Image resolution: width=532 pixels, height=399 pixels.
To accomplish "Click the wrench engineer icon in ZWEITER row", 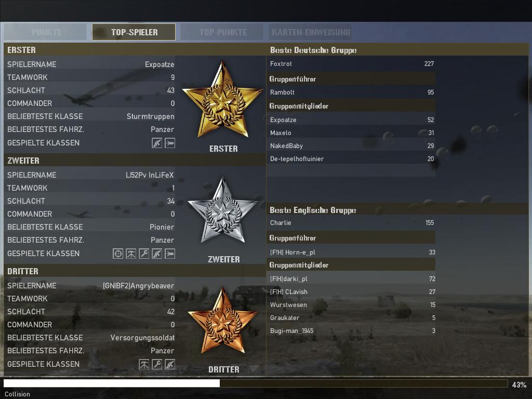I will (x=144, y=254).
